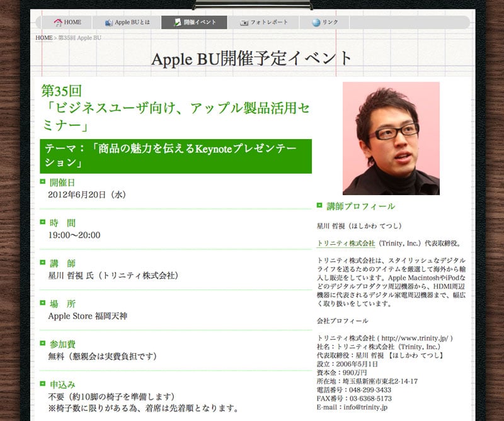Go to HOME via the breadcrumb link

click(x=44, y=38)
